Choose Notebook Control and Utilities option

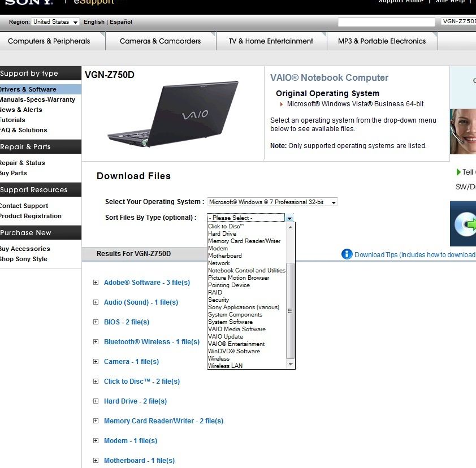247,270
